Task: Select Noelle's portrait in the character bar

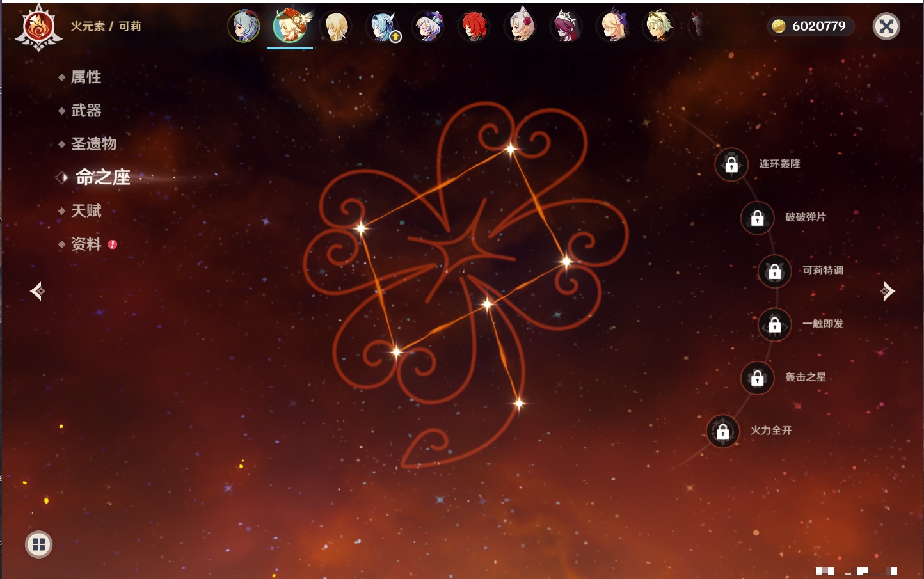Action: 520,26
